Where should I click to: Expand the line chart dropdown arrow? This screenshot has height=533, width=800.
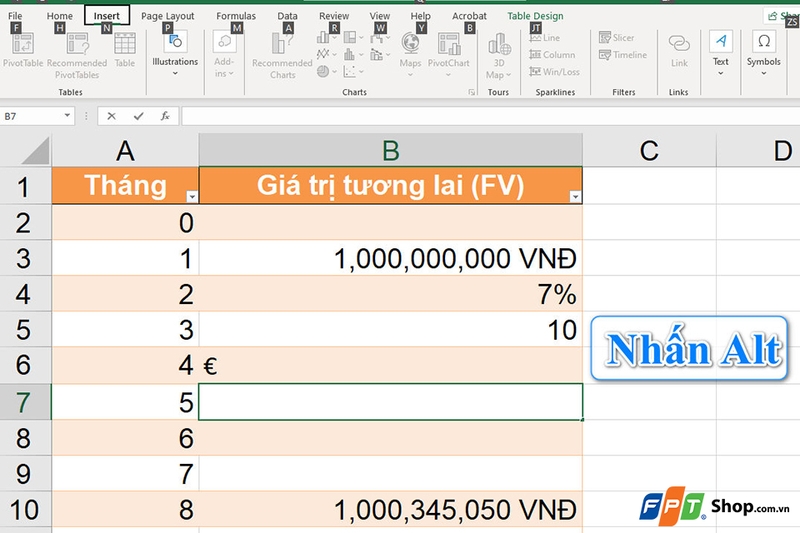tap(335, 55)
